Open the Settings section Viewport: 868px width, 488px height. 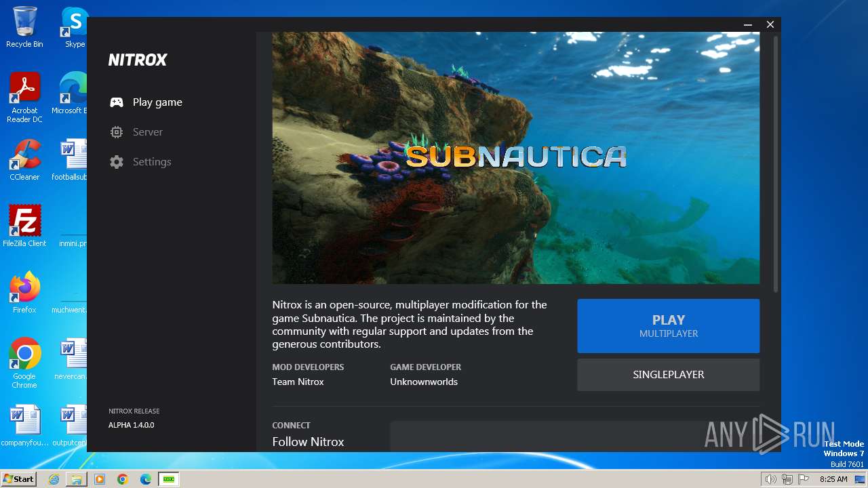(140, 162)
